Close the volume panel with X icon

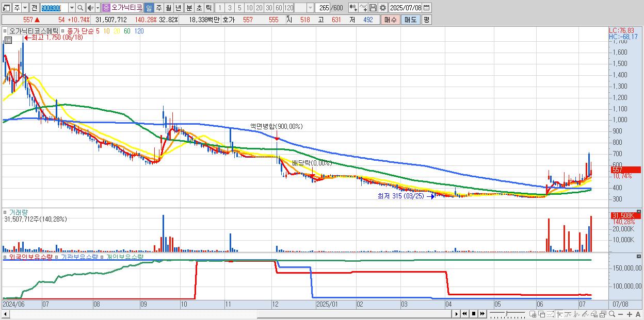pyautogui.click(x=638, y=211)
